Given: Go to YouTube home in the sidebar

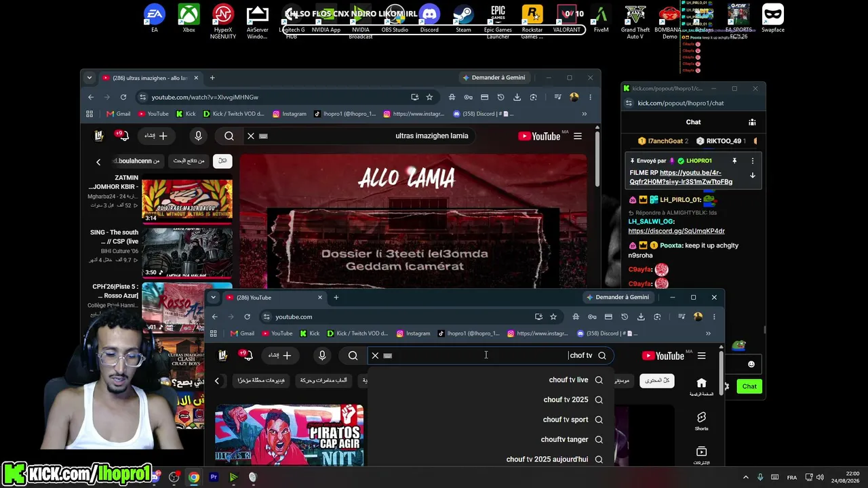Looking at the screenshot, I should [701, 387].
